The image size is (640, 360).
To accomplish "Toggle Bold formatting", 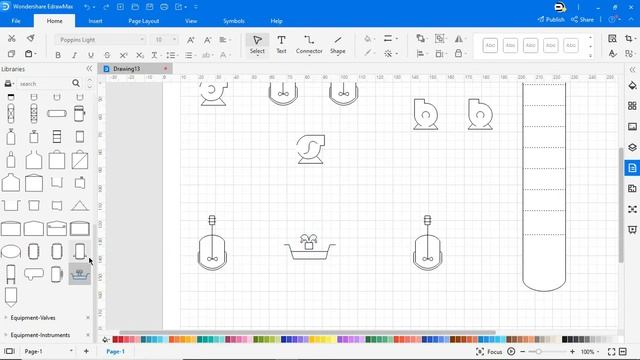I will coord(58,55).
